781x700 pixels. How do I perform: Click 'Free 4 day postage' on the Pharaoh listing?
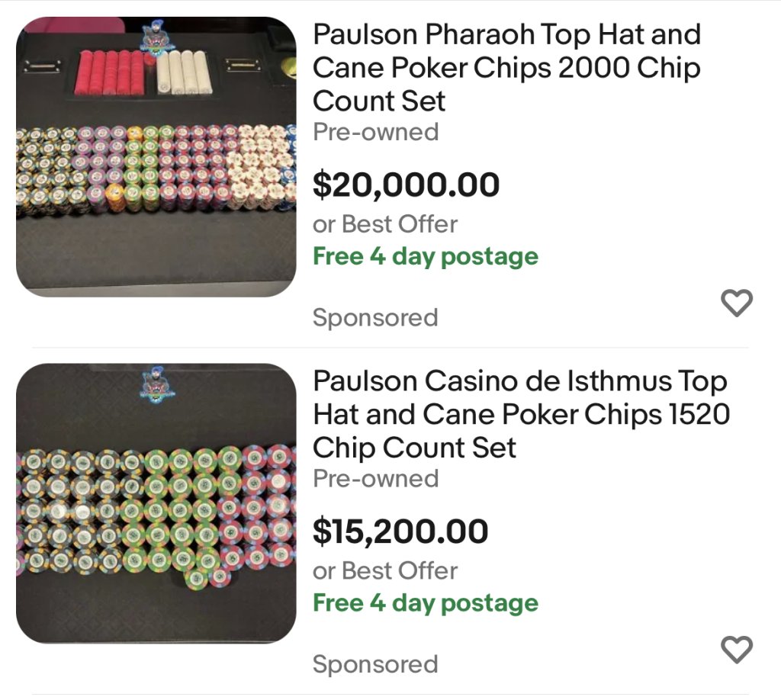[x=425, y=256]
